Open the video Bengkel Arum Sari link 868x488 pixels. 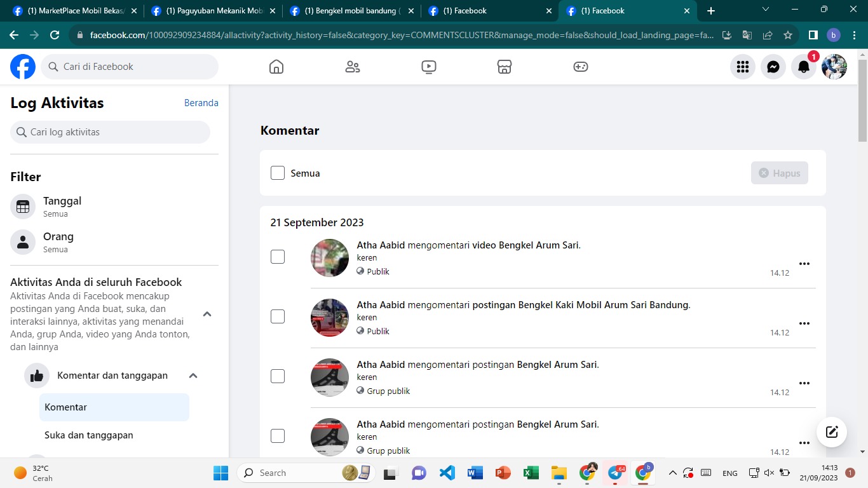(x=526, y=245)
